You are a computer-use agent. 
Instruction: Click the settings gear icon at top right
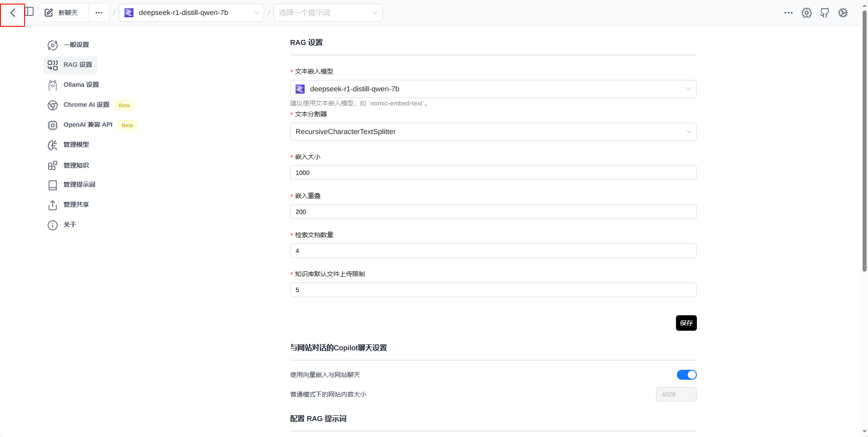click(x=843, y=13)
